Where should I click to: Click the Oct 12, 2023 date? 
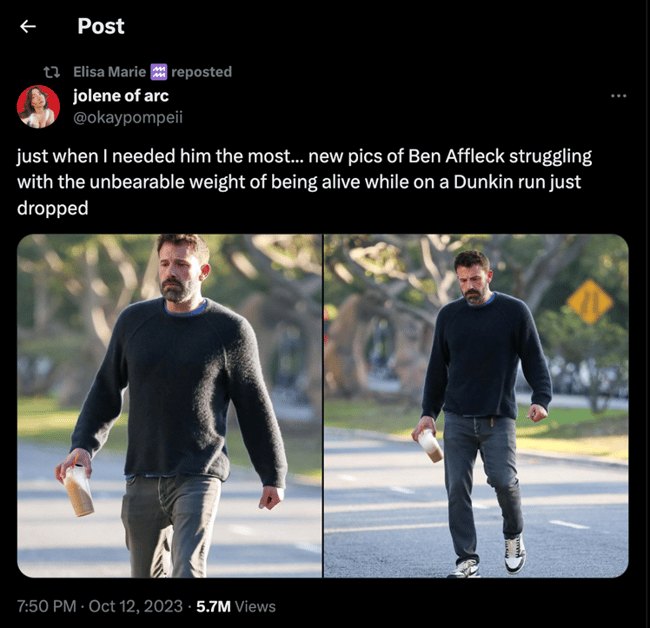coord(134,606)
